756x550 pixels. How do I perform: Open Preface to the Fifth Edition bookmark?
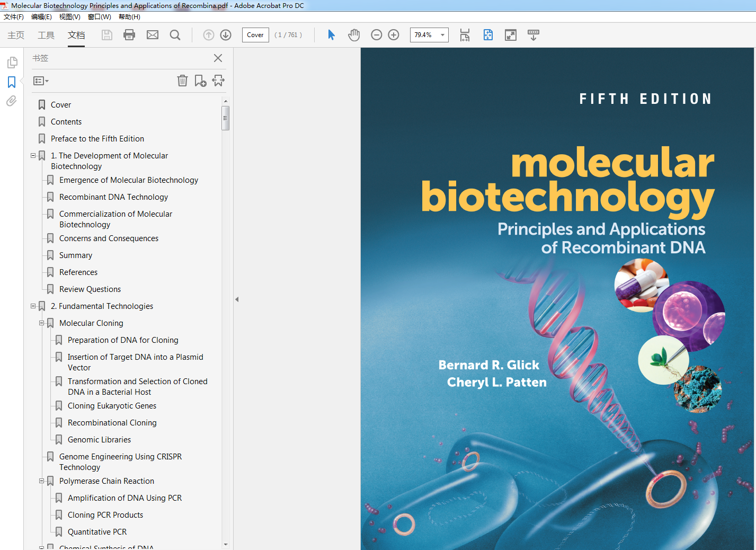click(97, 139)
